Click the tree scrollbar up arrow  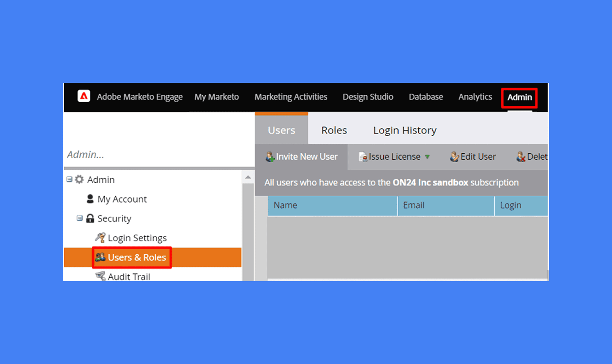point(248,177)
